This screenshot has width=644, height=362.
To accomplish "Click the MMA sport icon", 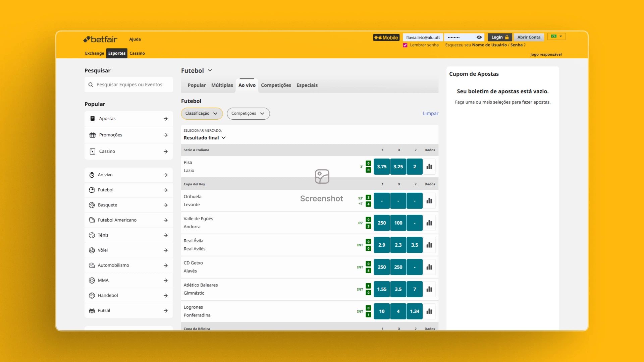I will (x=92, y=280).
